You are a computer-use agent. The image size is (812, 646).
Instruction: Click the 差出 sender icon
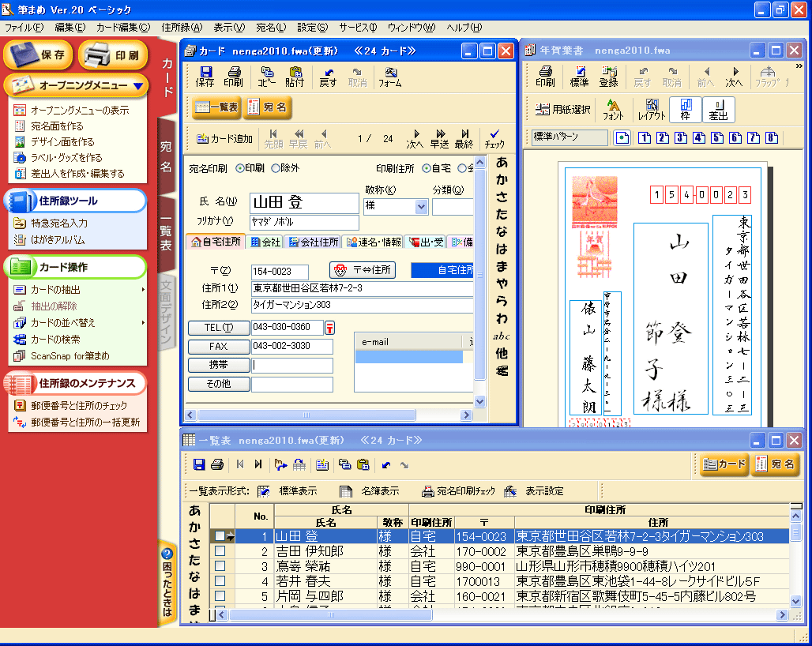pyautogui.click(x=718, y=110)
